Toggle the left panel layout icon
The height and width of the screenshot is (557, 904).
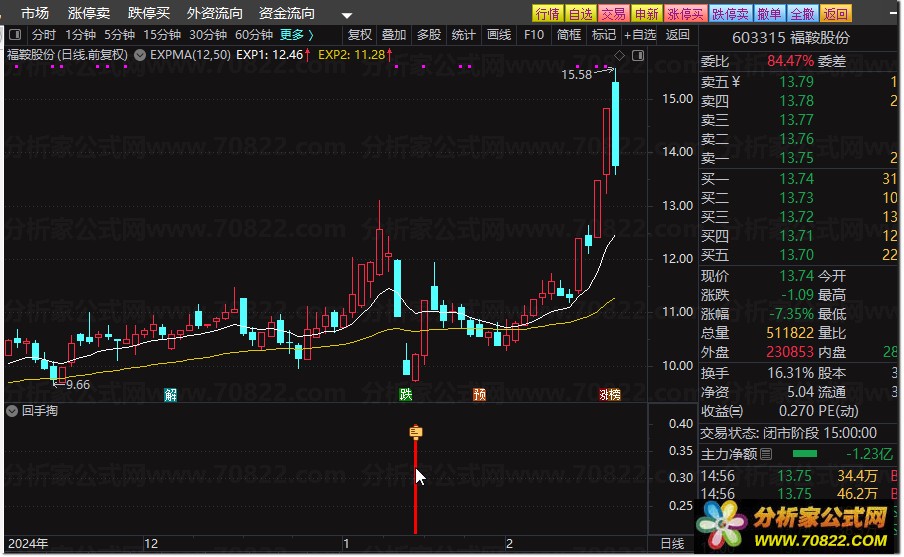click(x=16, y=35)
